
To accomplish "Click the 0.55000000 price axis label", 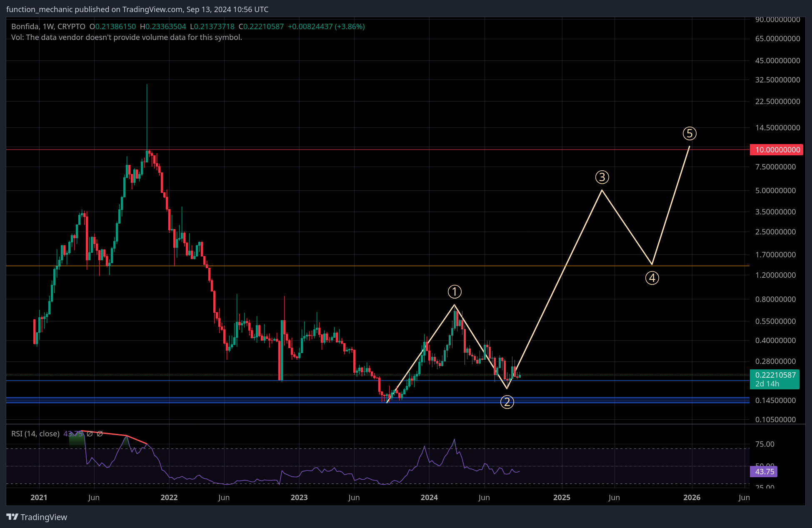I will pos(775,321).
